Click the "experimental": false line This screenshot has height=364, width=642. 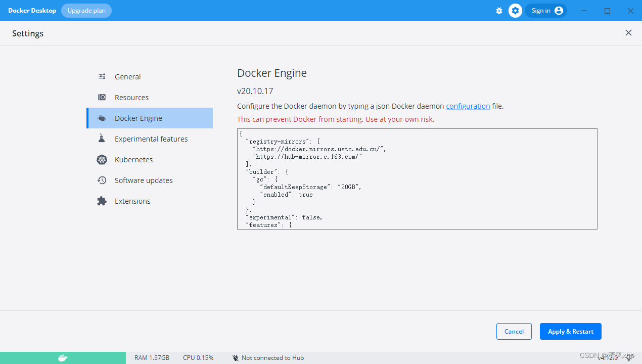pos(284,217)
